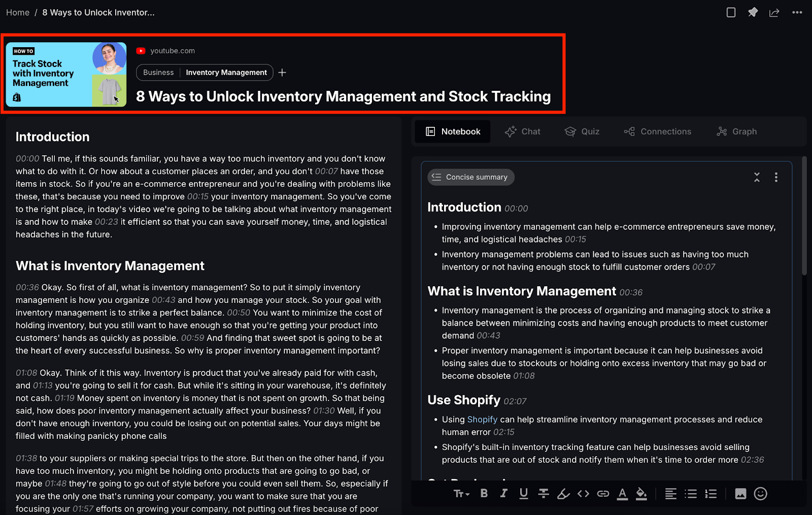Apply strikethrough formatting

[544, 494]
